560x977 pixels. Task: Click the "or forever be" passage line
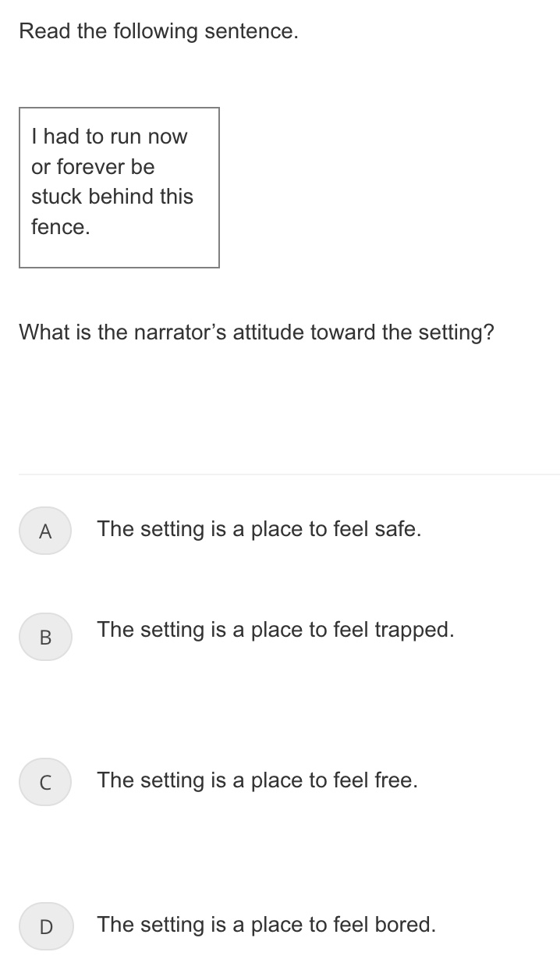coord(93,167)
